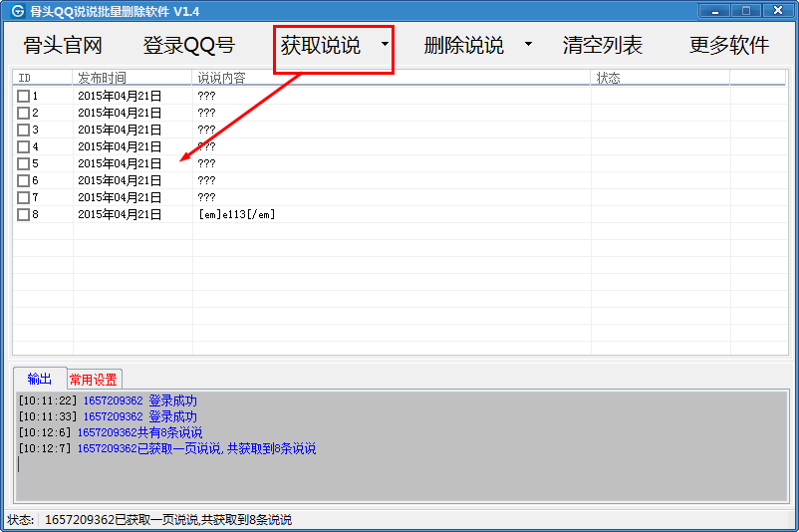Viewport: 799px width, 532px height.
Task: Click the disabled maximize window button
Action: click(x=746, y=11)
